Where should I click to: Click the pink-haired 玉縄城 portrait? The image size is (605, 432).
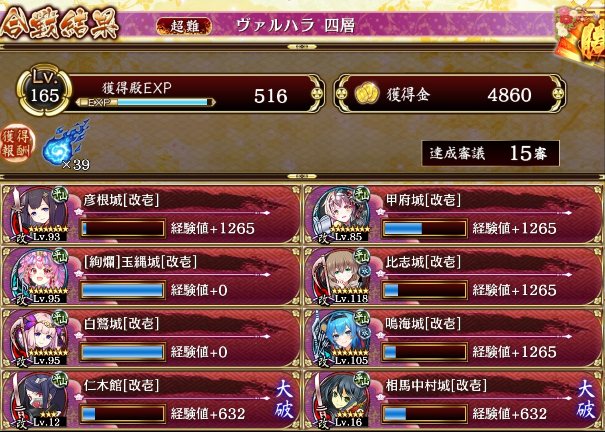[x=38, y=276]
